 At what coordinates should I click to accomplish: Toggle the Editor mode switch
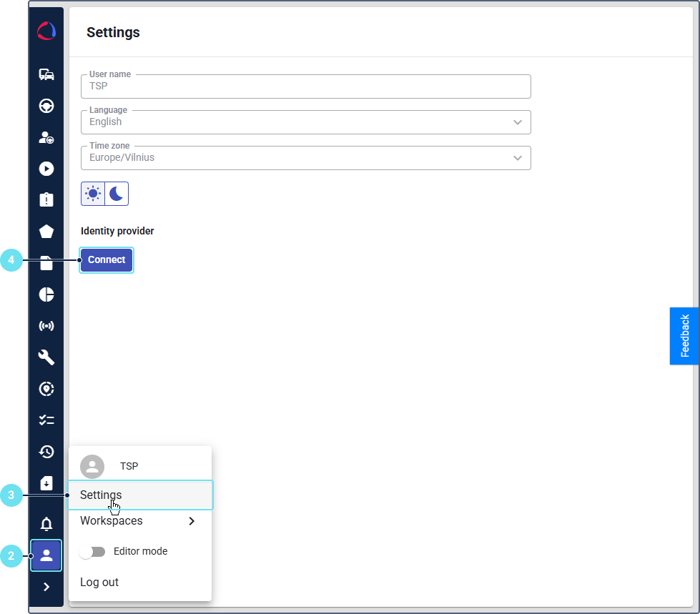pos(93,552)
